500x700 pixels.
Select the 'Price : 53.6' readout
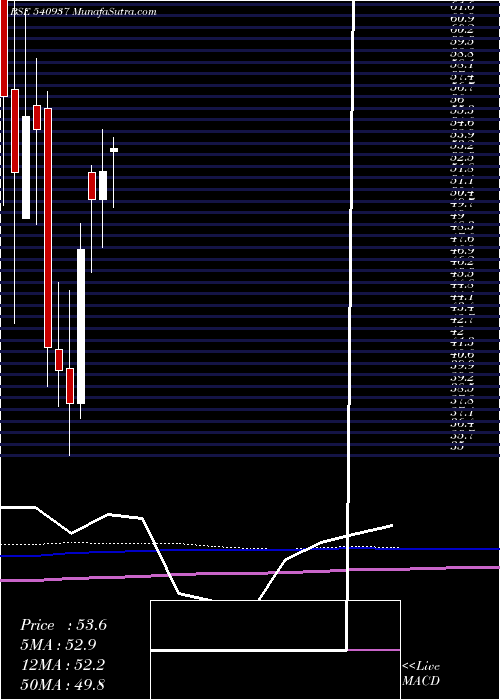63,625
